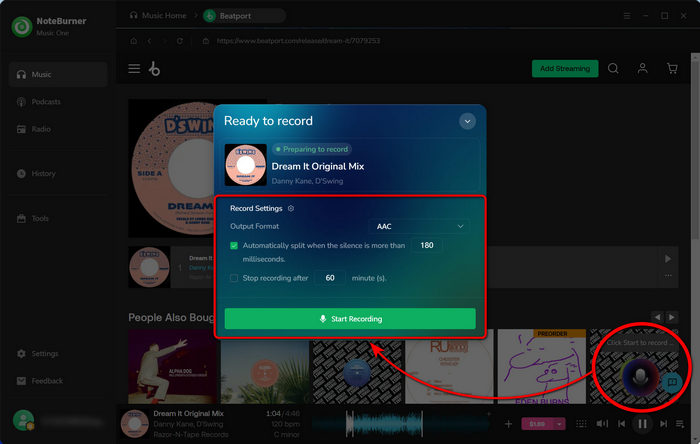Click the NoteBurner logo icon
Viewport: 700px width, 444px height.
click(22, 27)
